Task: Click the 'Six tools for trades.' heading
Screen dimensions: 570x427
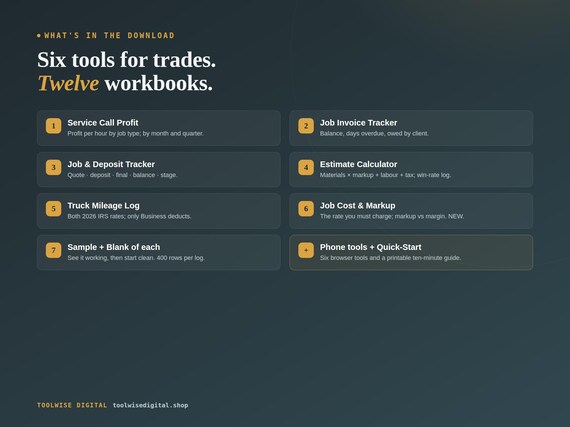Action: 127,60
